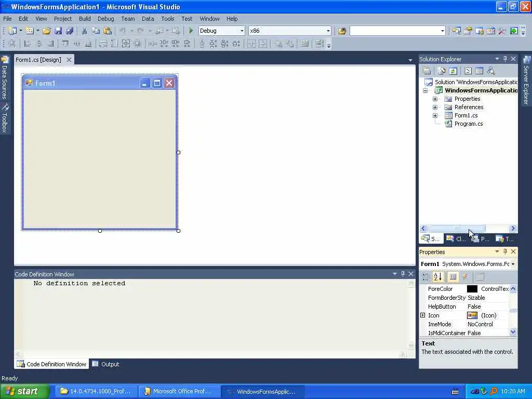Toggle Alphabetical sort in Properties panel
This screenshot has width=532, height=399.
coord(437,277)
